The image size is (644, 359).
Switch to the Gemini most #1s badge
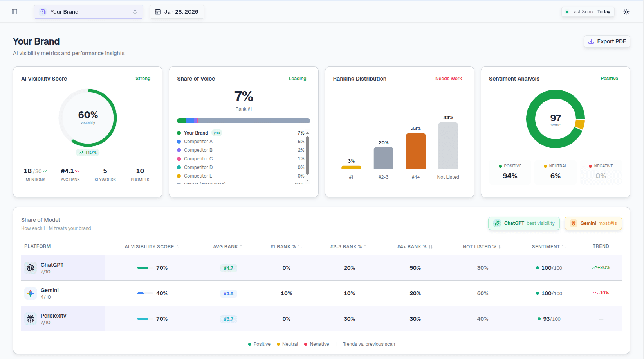593,223
